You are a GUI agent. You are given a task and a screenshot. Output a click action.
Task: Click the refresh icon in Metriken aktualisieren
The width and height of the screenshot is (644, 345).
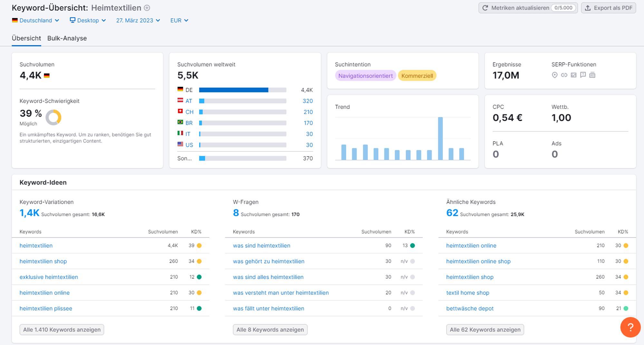485,8
